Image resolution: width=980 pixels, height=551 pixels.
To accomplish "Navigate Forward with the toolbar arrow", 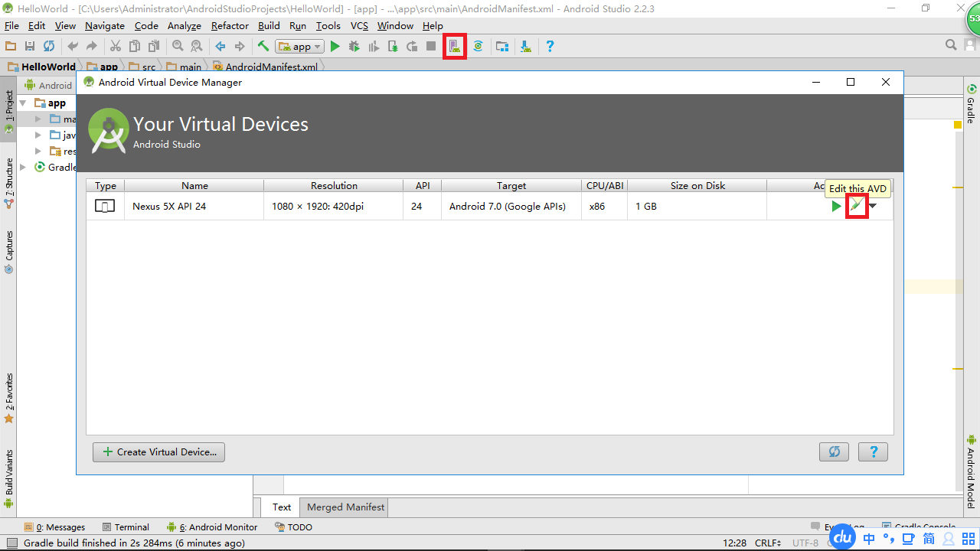I will click(x=240, y=46).
